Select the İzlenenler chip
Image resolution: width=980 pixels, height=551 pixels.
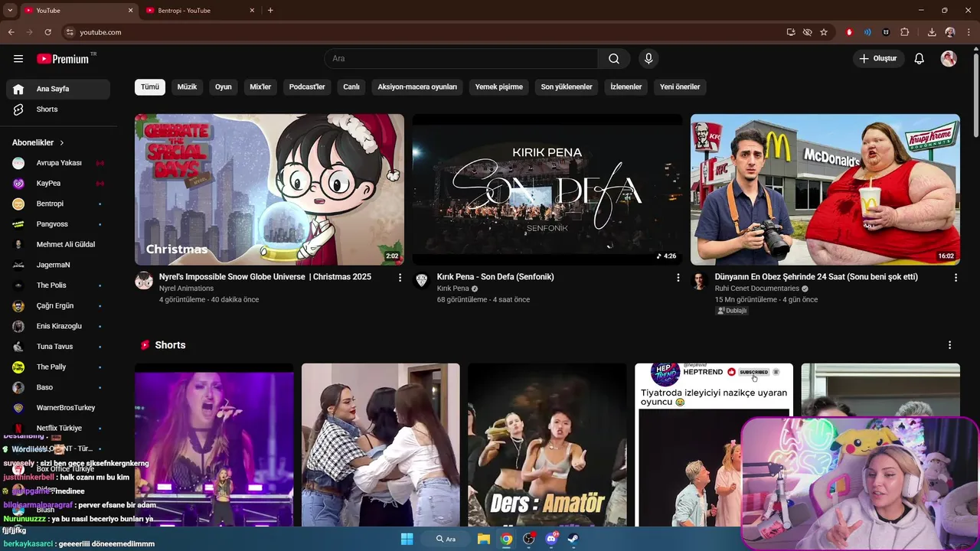click(x=626, y=86)
